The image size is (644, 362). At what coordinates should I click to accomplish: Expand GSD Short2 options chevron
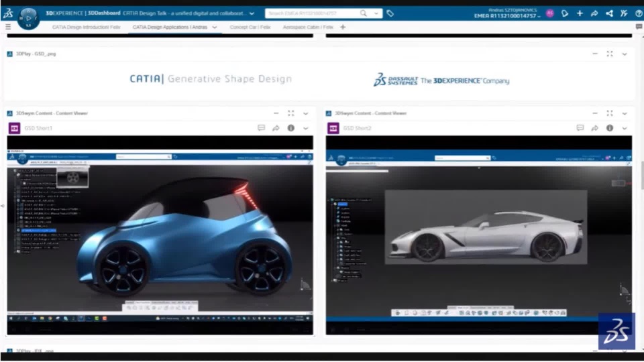625,129
